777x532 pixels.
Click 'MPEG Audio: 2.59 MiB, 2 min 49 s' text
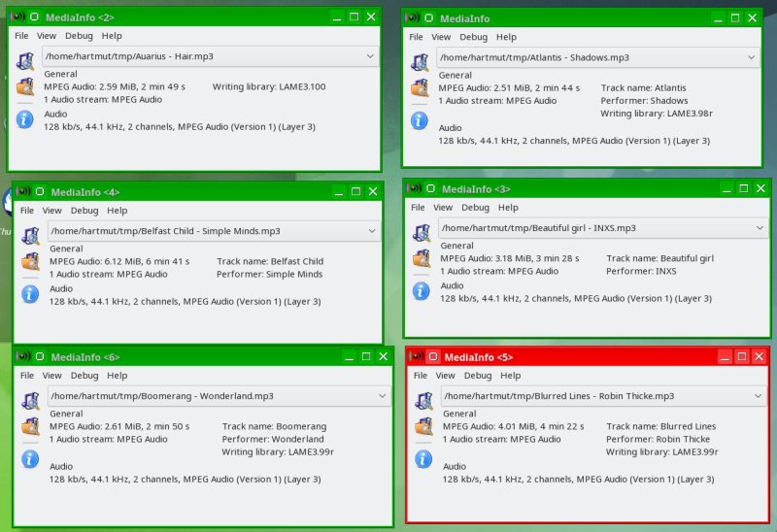tap(115, 86)
